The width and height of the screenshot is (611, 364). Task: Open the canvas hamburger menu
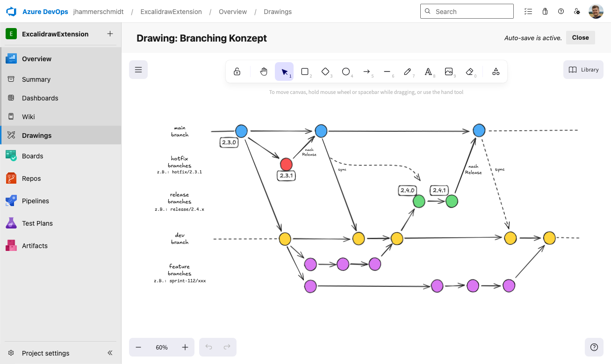138,69
